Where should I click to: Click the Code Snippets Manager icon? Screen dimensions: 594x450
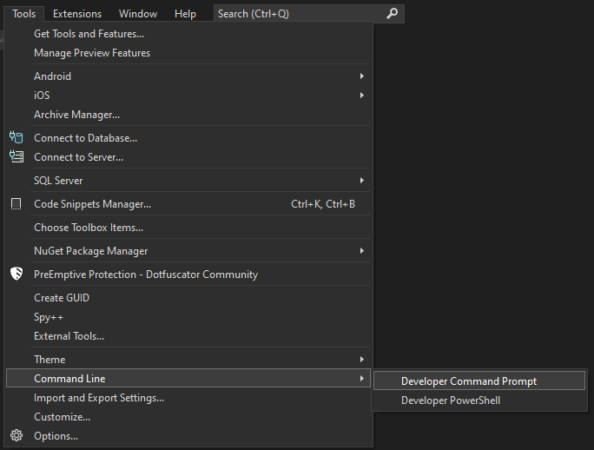click(x=16, y=204)
